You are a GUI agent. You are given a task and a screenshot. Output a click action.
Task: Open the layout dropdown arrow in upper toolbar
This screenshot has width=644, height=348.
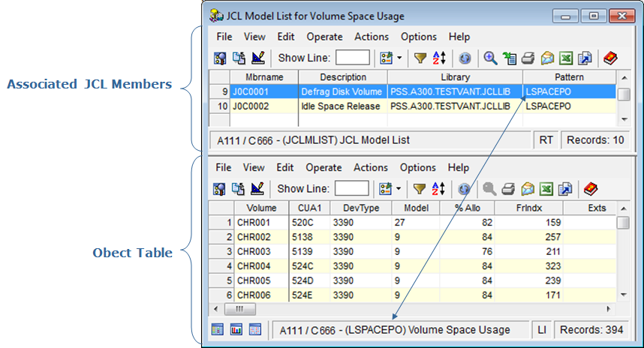coord(399,58)
